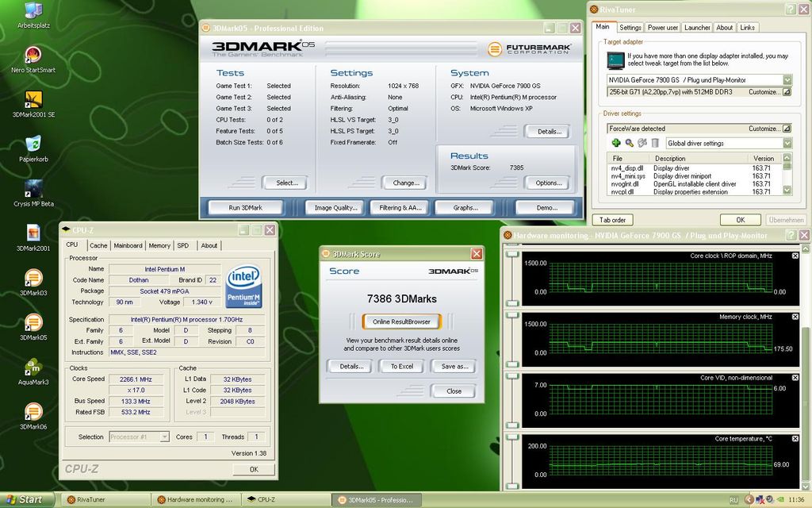The height and width of the screenshot is (508, 812).
Task: Open the Papierkorb recycle bin
Action: (33, 148)
